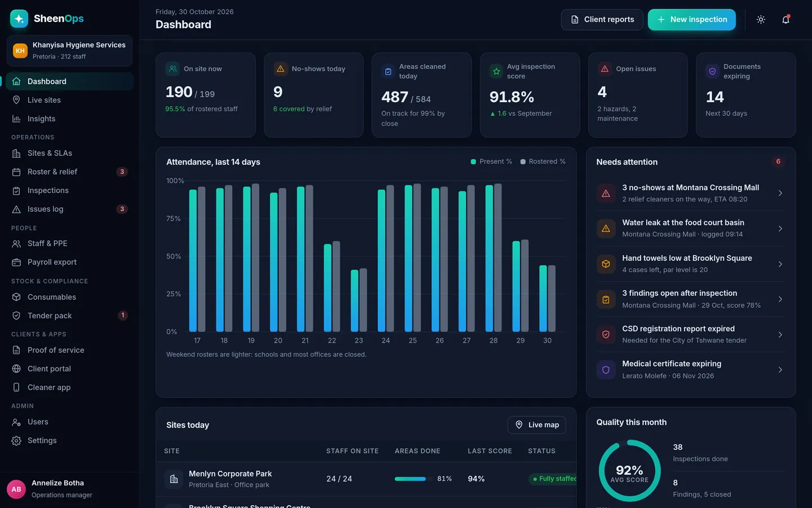Viewport: 812px width, 508px height.
Task: Click the 94% last score cell
Action: point(476,479)
